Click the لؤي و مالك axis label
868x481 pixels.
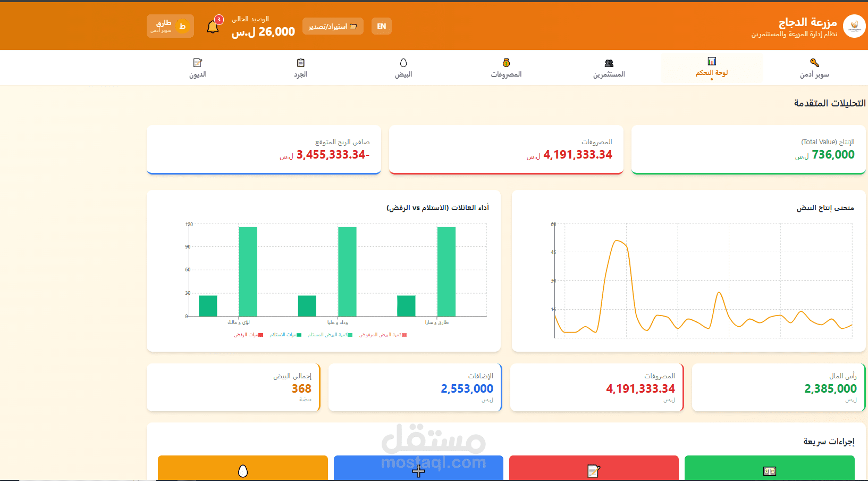click(239, 322)
